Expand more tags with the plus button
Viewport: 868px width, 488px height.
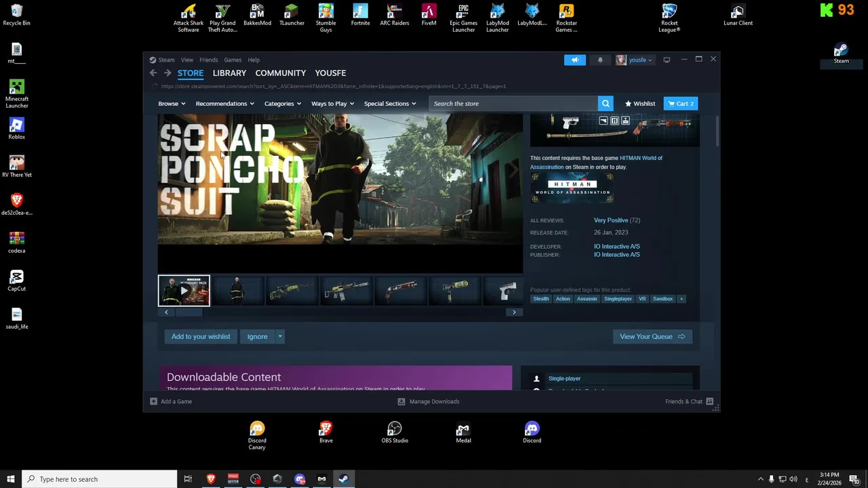tap(682, 299)
